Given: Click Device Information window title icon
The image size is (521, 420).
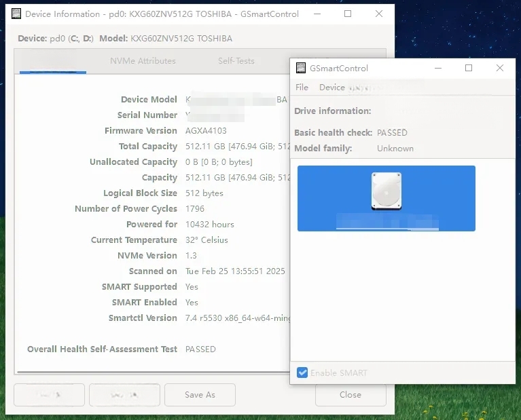Looking at the screenshot, I should tap(16, 14).
